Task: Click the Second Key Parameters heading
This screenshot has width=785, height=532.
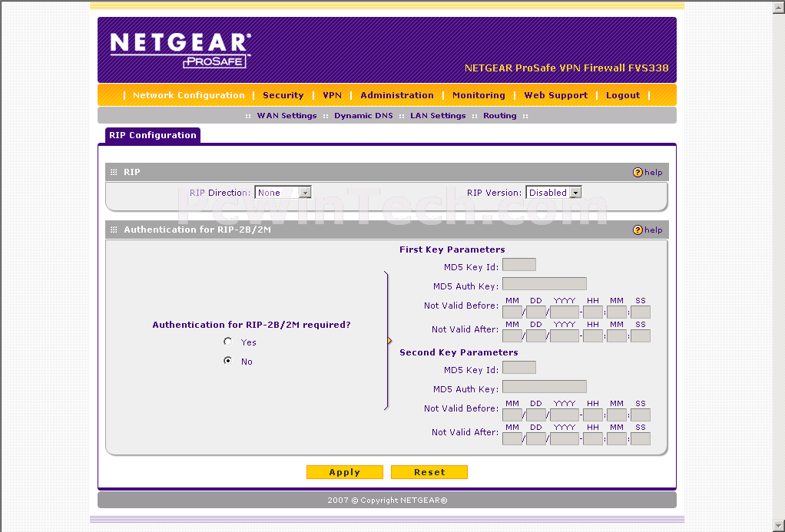Action: (459, 352)
